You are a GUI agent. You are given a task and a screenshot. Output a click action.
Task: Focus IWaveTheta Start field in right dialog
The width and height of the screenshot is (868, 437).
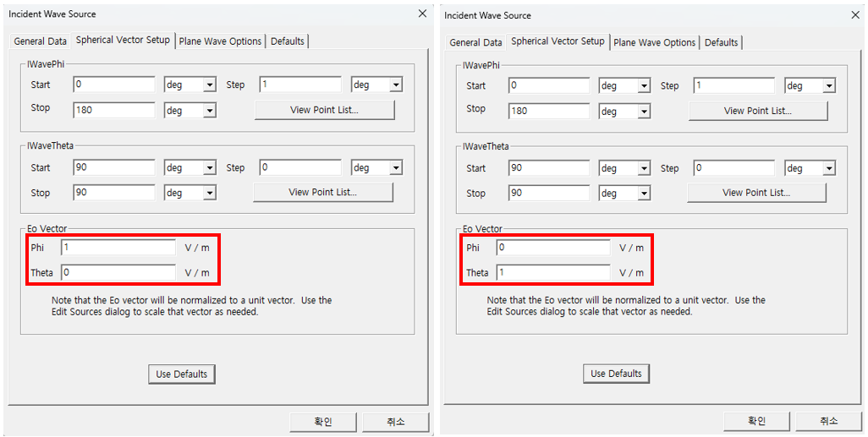coord(548,168)
